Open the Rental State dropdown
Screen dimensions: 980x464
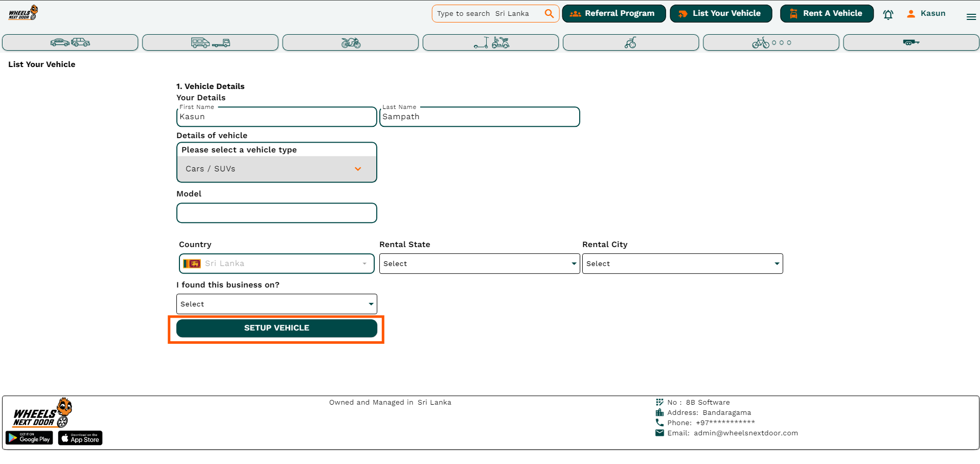(x=479, y=263)
